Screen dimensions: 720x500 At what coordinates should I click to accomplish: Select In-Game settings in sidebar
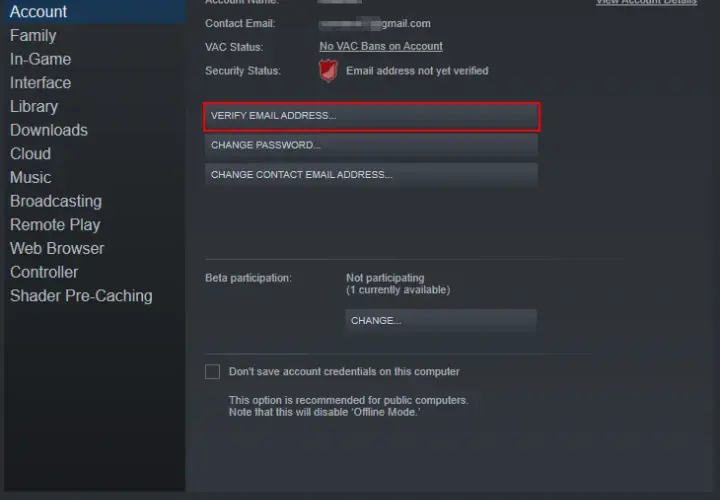[x=40, y=59]
